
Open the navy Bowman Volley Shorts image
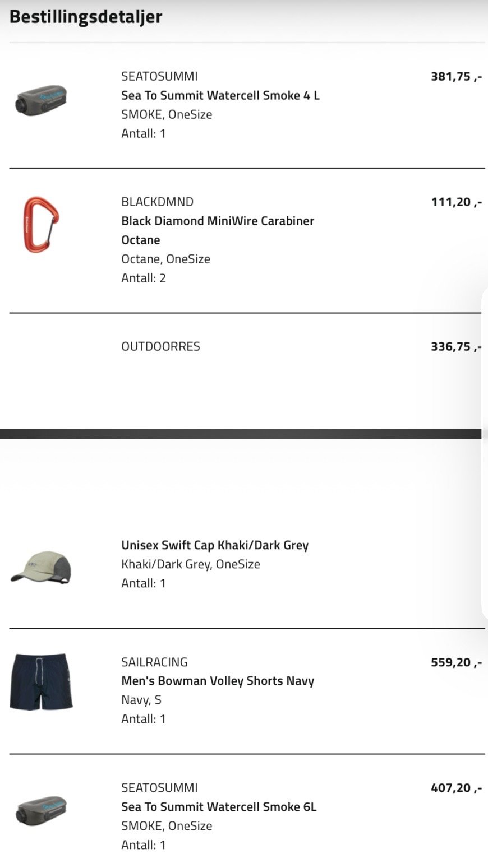click(41, 681)
